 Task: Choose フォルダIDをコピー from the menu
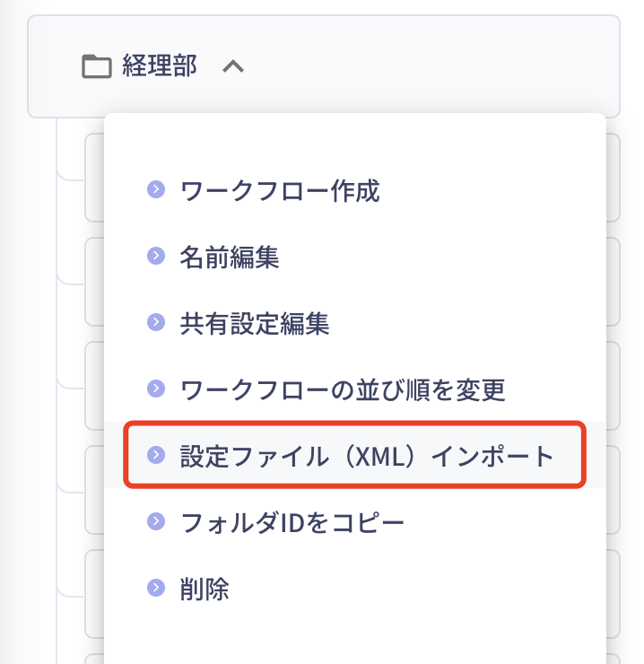[292, 521]
